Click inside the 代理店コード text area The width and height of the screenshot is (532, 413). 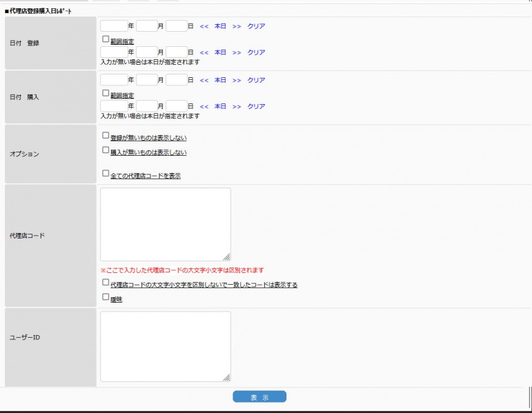(166, 224)
